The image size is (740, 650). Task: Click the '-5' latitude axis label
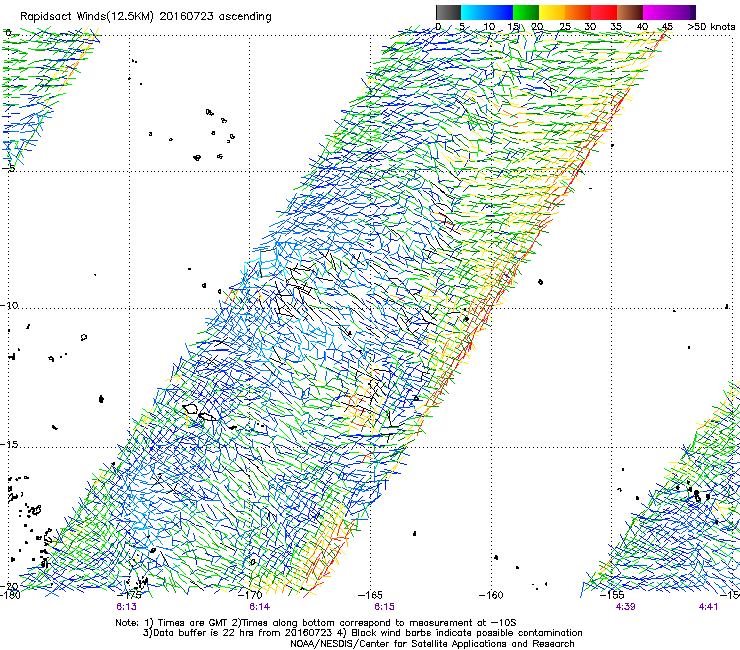click(10, 168)
